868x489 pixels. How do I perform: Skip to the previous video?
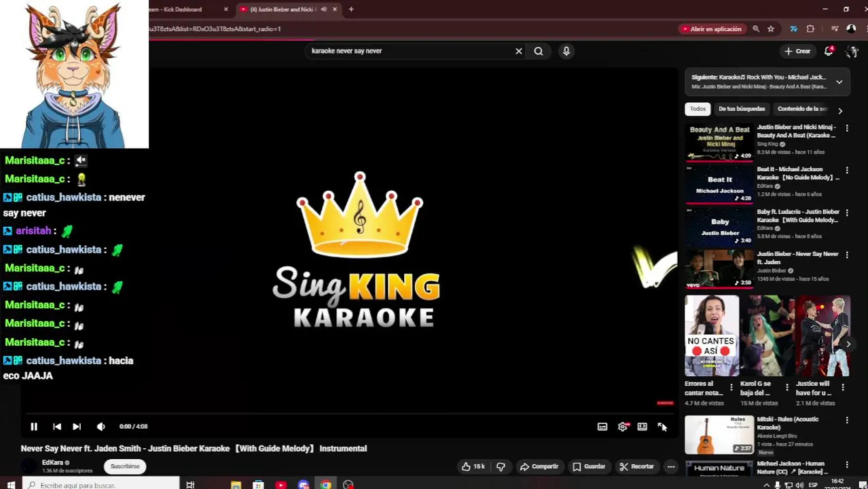[x=57, y=427]
